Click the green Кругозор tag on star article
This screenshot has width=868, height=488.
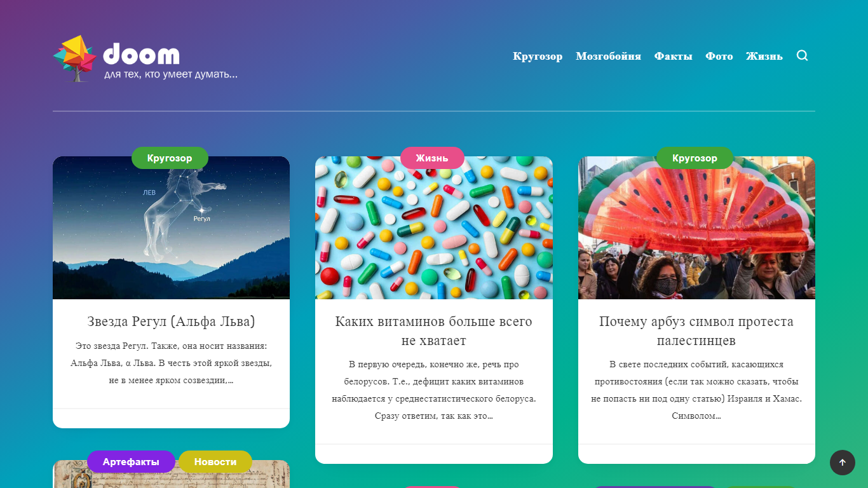[x=170, y=158]
